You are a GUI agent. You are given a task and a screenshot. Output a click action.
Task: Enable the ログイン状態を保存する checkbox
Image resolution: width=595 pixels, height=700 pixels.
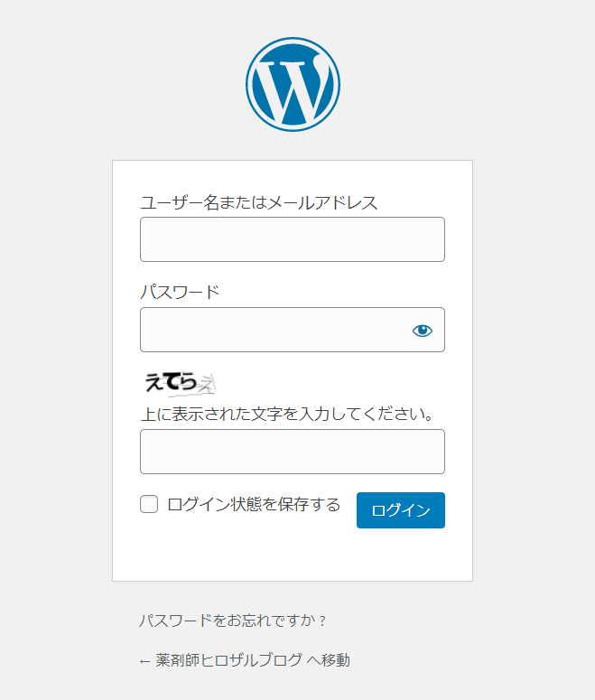click(149, 504)
